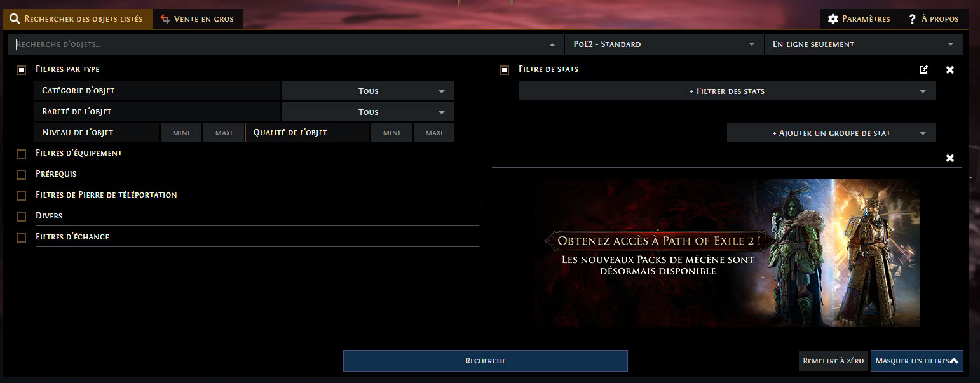The image size is (980, 383).
Task: Click Qualité de l'objet mini field
Action: [391, 133]
